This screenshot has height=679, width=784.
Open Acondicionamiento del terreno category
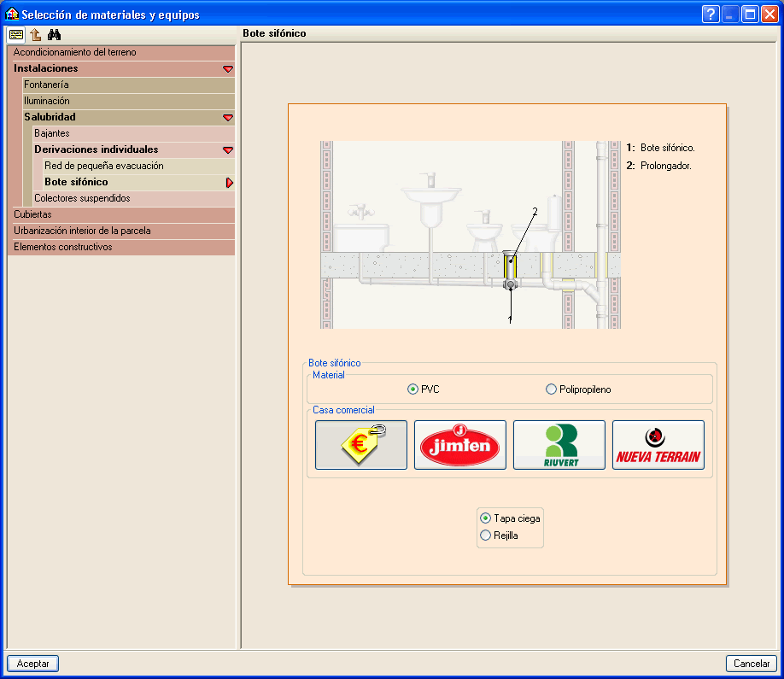click(x=121, y=52)
